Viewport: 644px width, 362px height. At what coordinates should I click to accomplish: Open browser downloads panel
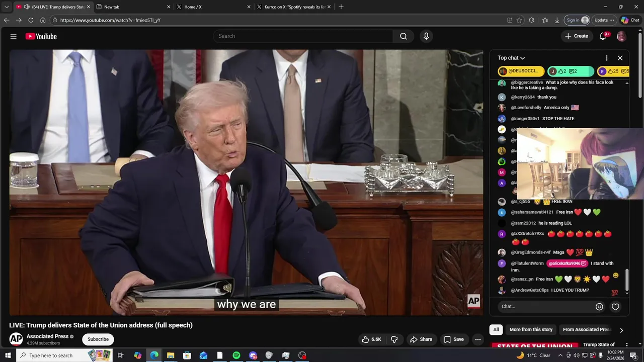click(x=557, y=20)
